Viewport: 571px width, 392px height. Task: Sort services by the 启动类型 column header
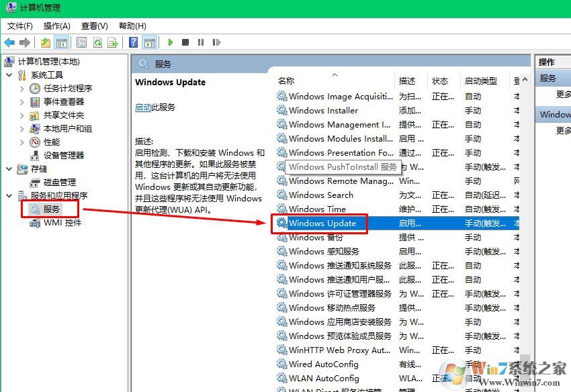click(480, 81)
